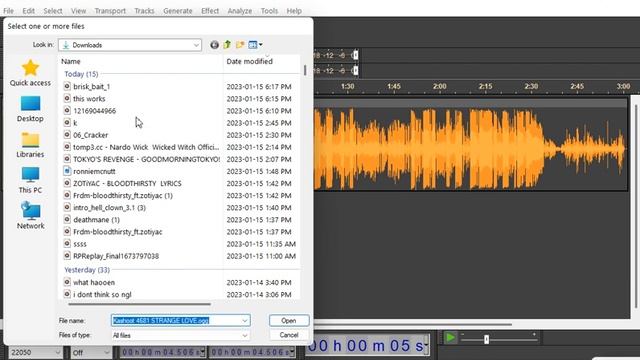Select 'TOKYO'S REVENGE - GOODMORNINGTOKYO!' file

click(146, 159)
